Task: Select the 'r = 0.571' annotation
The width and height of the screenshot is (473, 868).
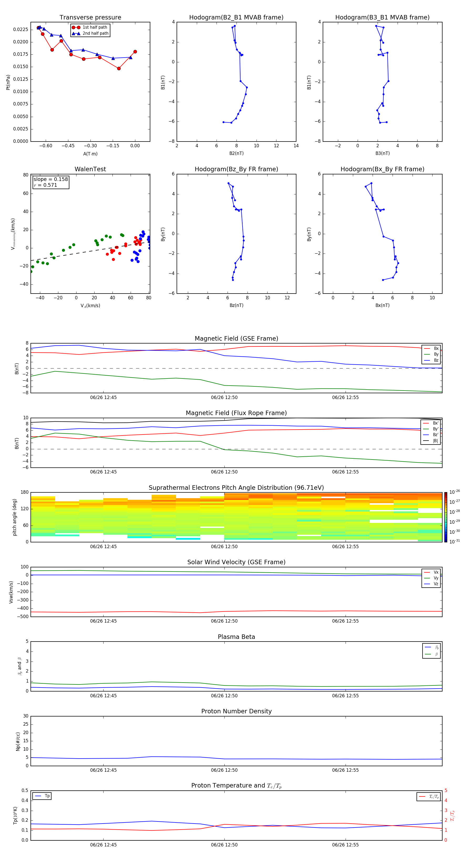Action: (x=45, y=185)
